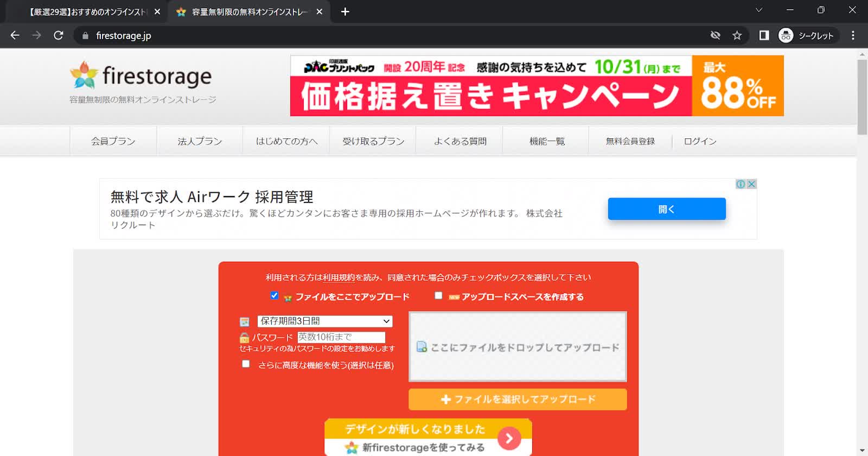Open the 会員プラン menu

point(113,141)
